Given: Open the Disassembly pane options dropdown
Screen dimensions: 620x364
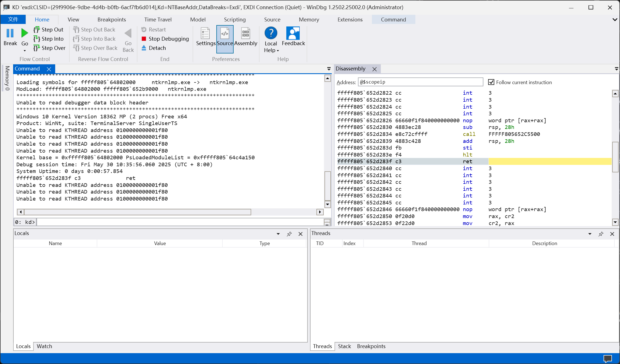Looking at the screenshot, I should click(x=616, y=69).
